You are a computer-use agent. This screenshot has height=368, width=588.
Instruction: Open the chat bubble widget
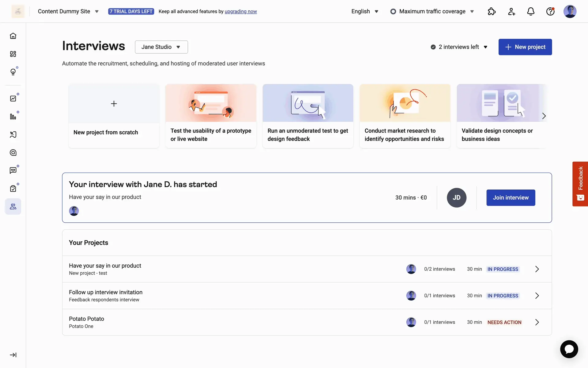point(569,349)
